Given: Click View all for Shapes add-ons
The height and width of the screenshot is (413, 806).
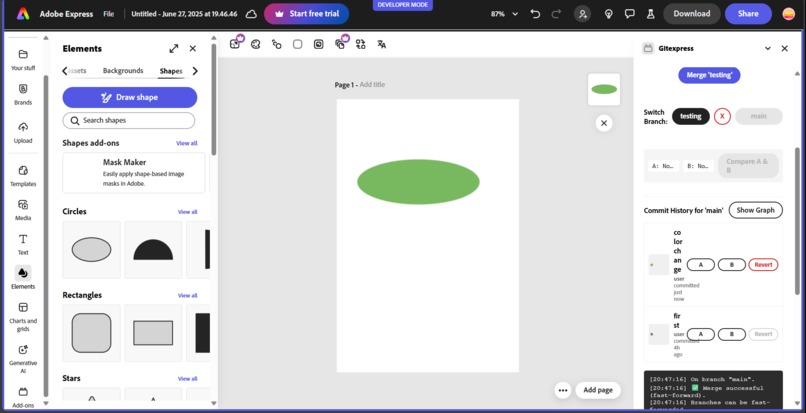Looking at the screenshot, I should (x=187, y=143).
